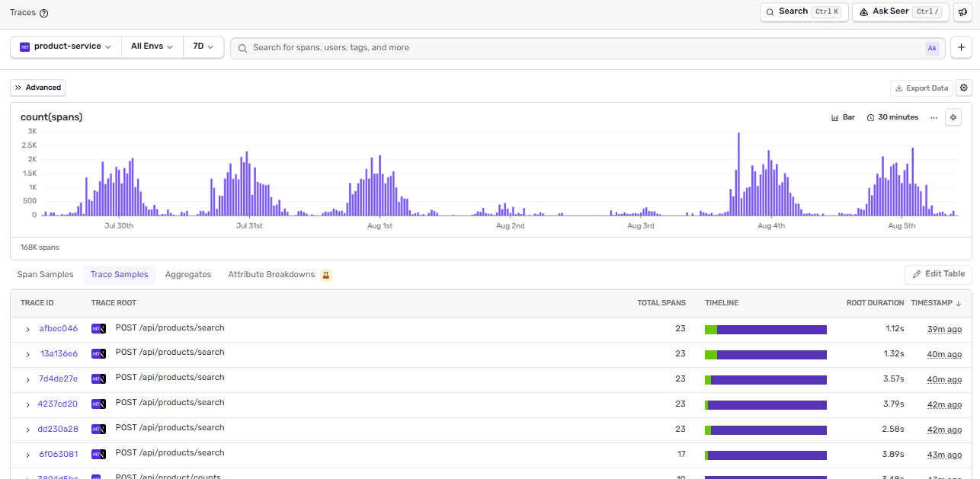Click the plus button beside search bar
Screen dimensions: 980x479
coord(961,48)
